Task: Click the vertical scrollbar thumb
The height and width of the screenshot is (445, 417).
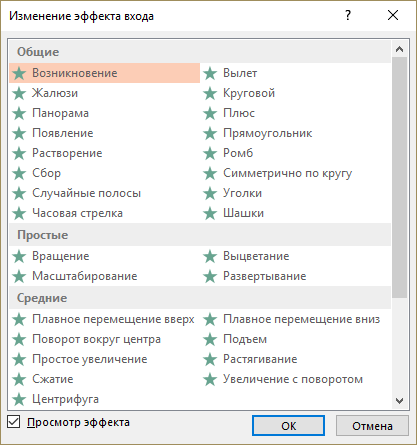Action: click(x=399, y=177)
